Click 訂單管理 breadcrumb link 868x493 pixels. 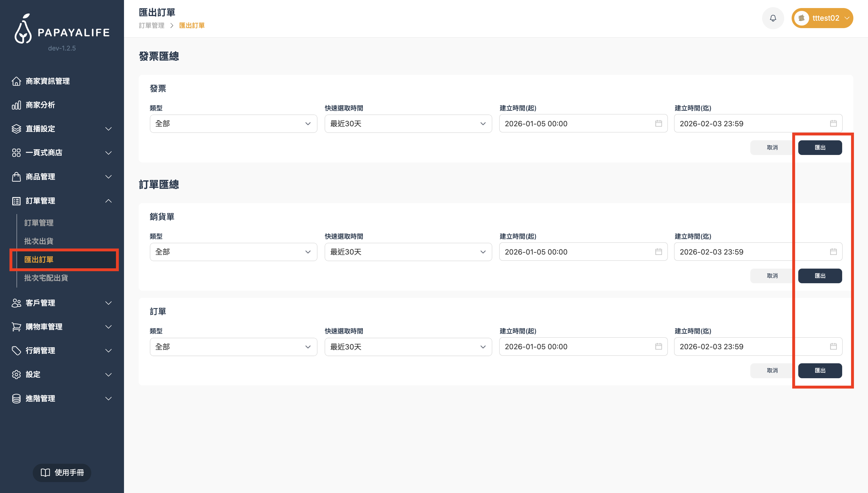click(151, 26)
